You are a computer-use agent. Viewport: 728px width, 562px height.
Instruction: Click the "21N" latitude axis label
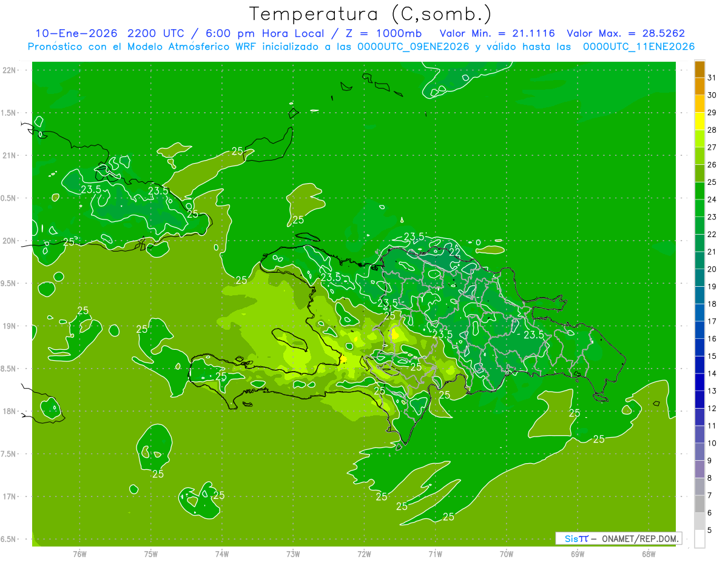point(10,155)
